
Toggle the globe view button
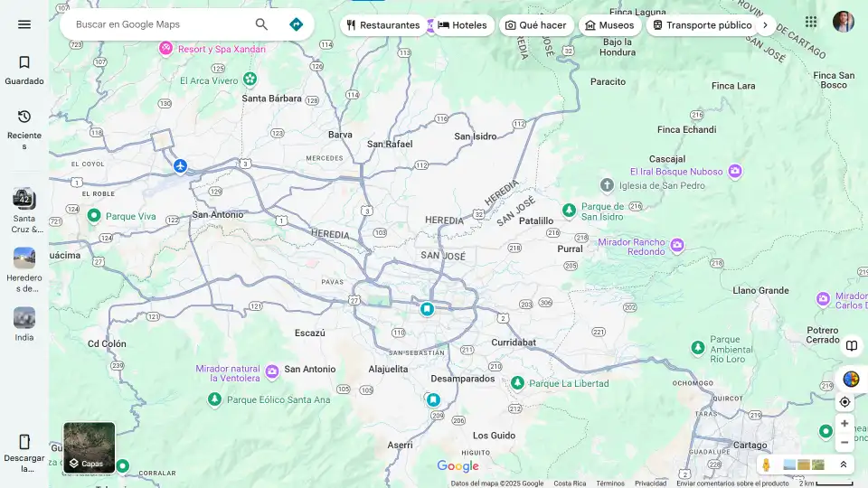tap(851, 379)
